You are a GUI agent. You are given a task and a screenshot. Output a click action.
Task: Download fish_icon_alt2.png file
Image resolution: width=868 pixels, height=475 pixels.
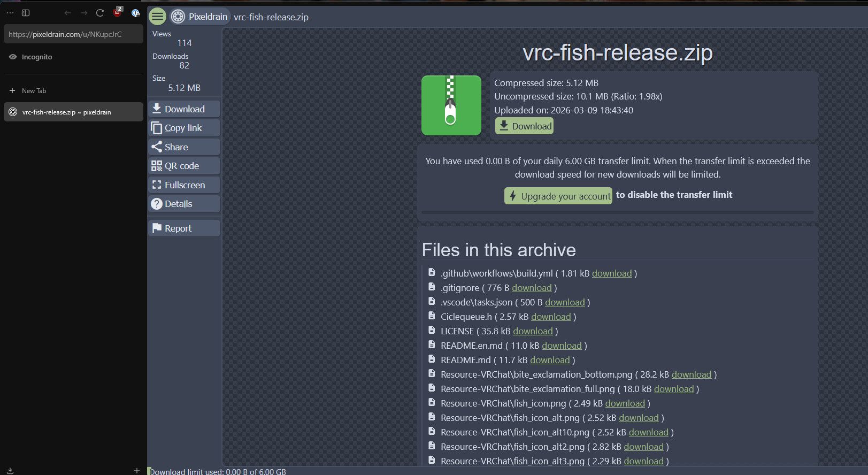[x=643, y=447]
